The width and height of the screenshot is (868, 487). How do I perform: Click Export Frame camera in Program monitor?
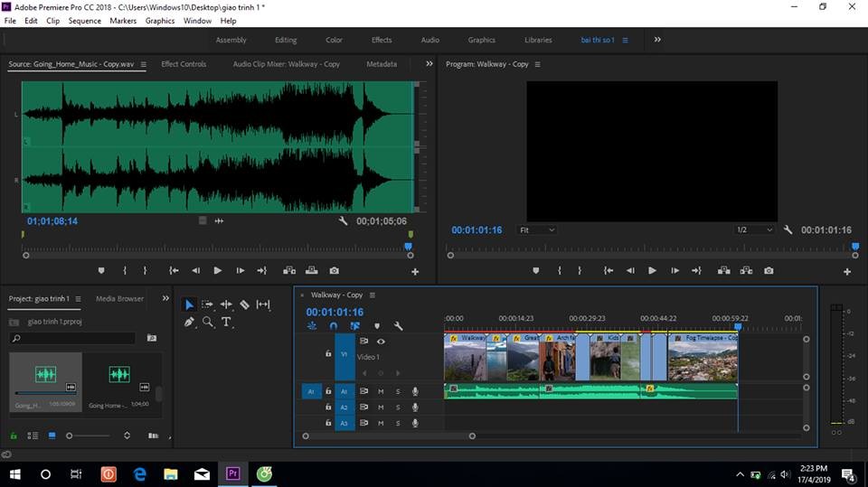(769, 271)
